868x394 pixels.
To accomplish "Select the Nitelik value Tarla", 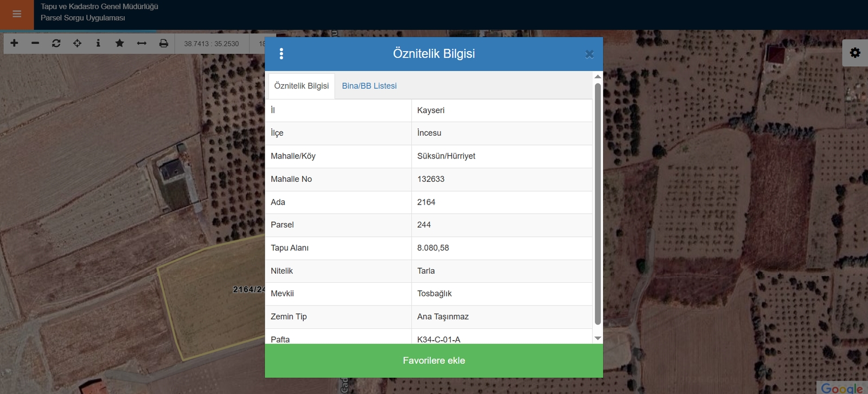I will (x=502, y=271).
